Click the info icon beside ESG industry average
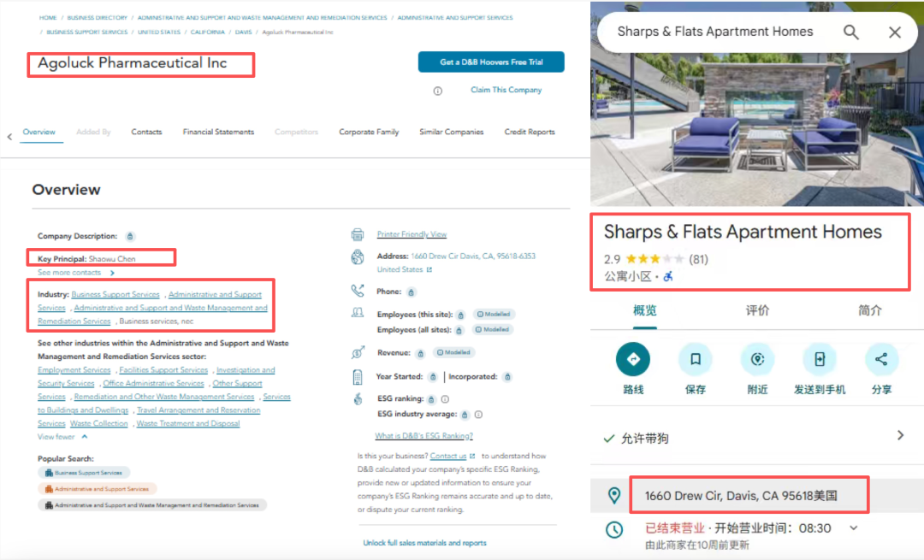 (478, 415)
